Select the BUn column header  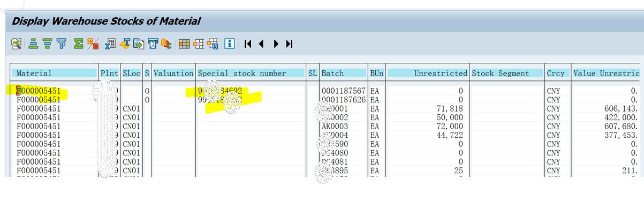pyautogui.click(x=376, y=73)
